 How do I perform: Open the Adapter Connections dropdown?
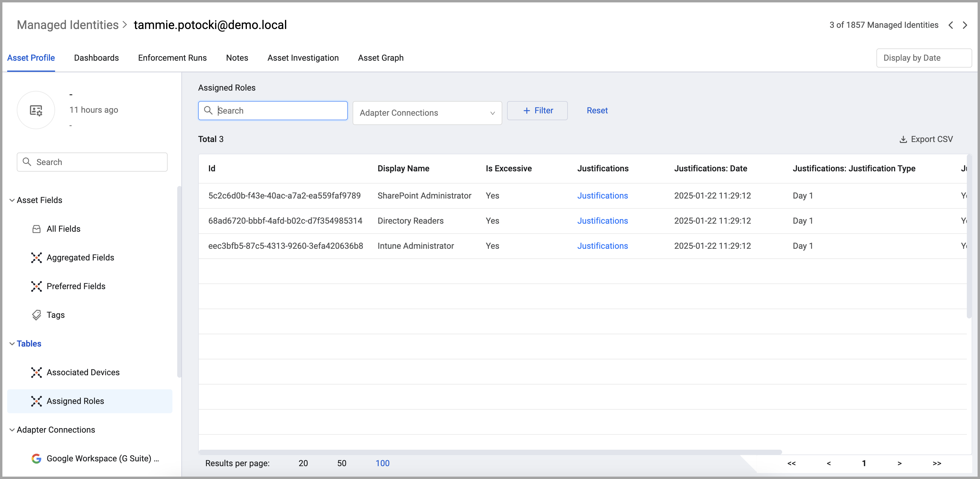pos(427,113)
